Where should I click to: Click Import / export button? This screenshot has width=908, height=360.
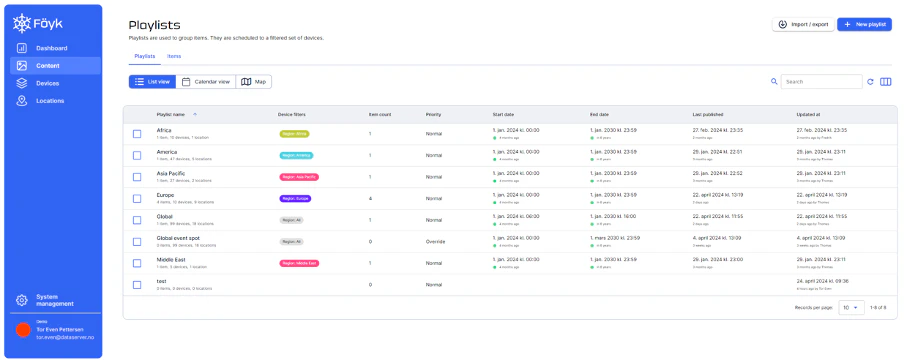pos(803,24)
